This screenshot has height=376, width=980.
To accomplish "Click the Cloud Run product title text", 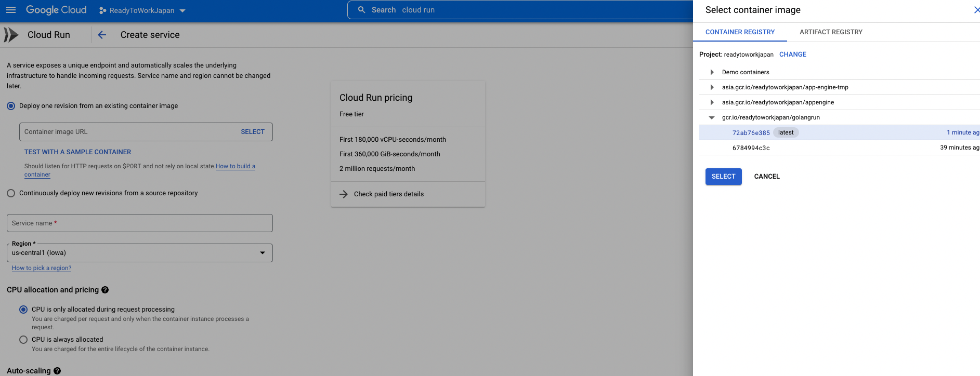I will point(49,35).
